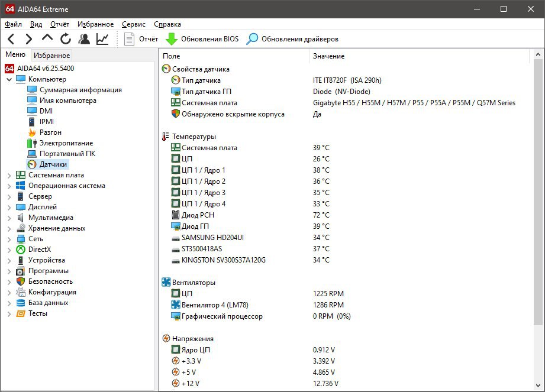Click the IPMI server icon in tree
Image resolution: width=545 pixels, height=392 pixels.
pyautogui.click(x=31, y=122)
